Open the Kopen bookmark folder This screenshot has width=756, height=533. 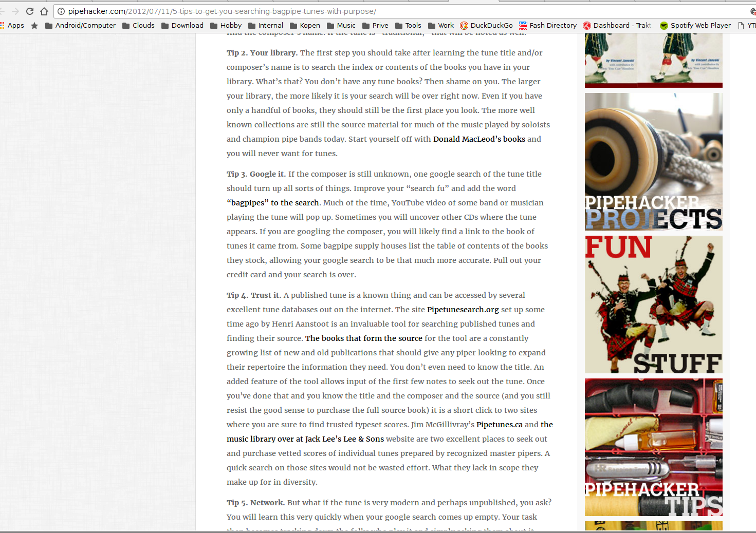coord(305,25)
